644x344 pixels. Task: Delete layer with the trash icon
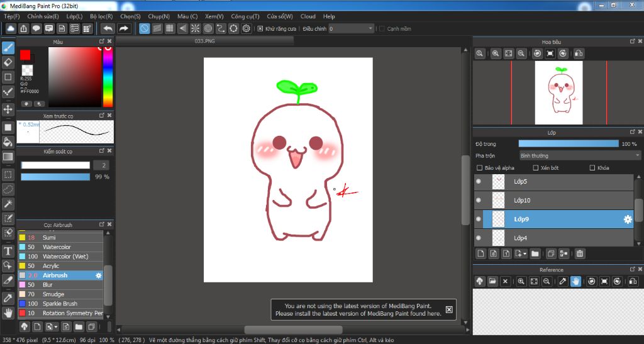[579, 253]
